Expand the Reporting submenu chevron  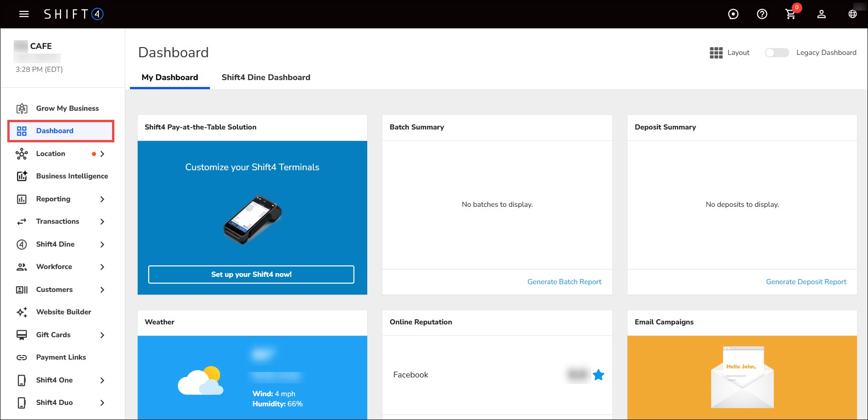tap(102, 199)
